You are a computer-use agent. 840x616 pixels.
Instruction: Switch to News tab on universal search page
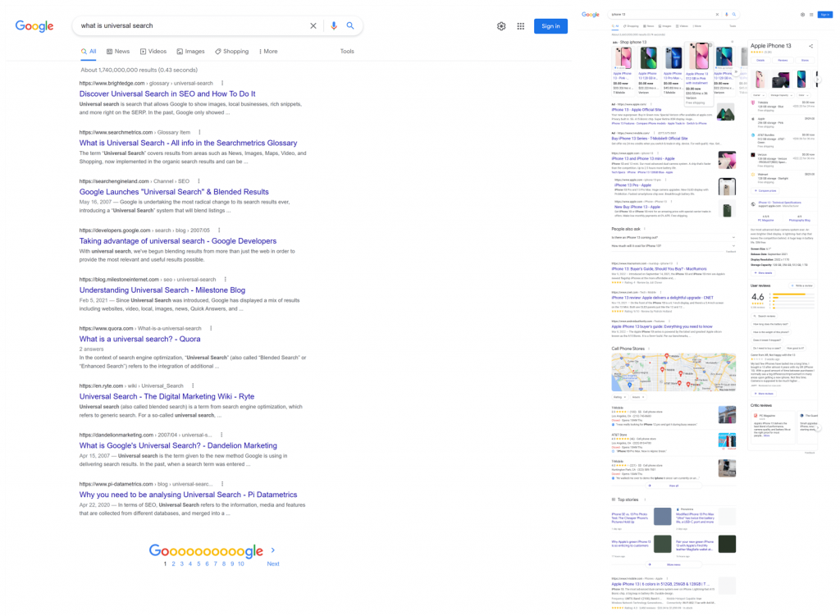(118, 52)
